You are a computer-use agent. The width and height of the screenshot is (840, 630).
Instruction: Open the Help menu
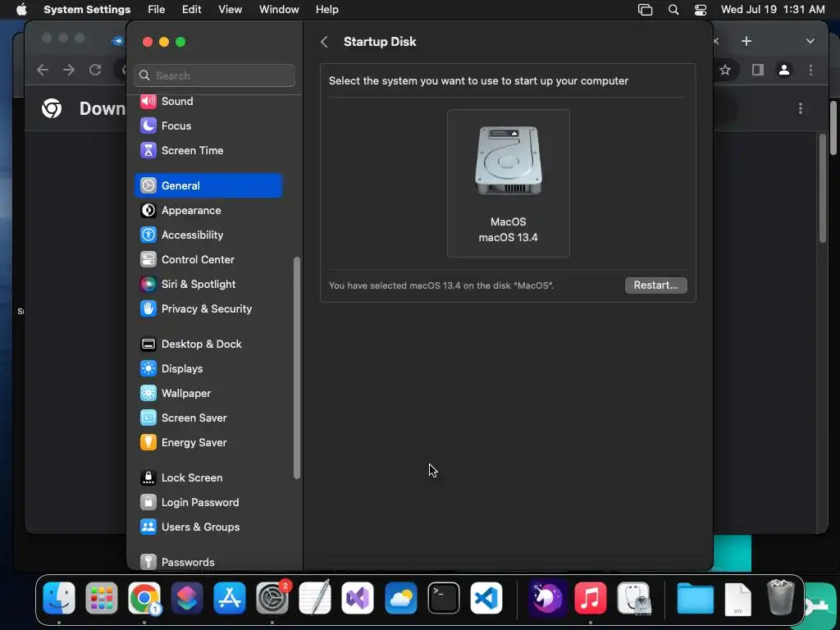coord(326,10)
